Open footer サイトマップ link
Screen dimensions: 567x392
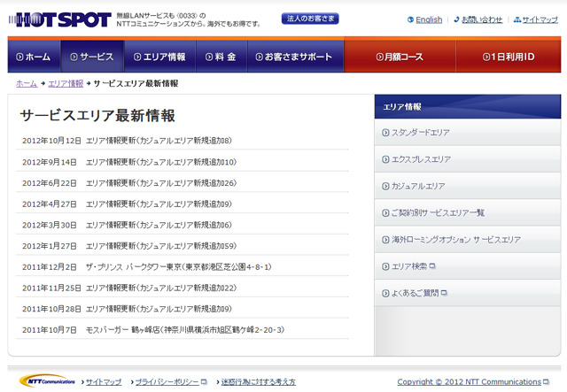104,381
